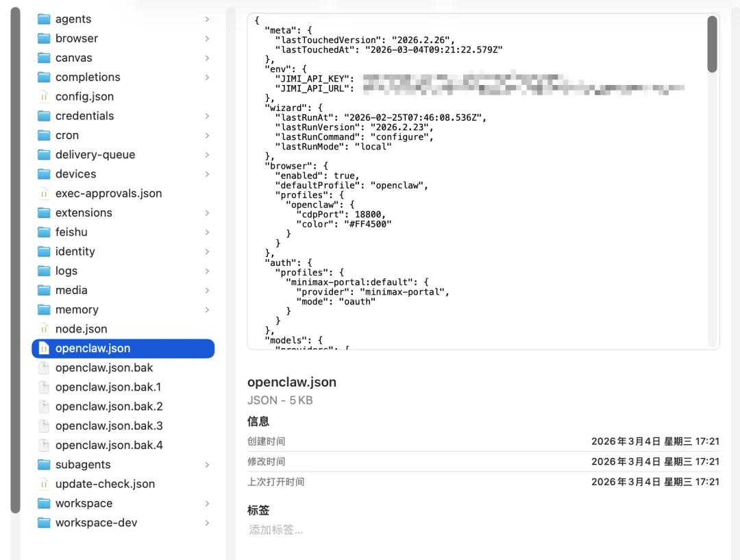Click the file list column scrollbar
Screen dimensions: 740x560
point(16,260)
